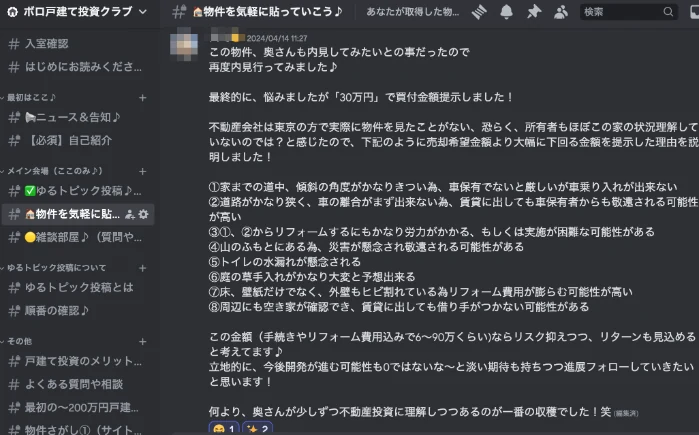Open the ボロ戸建て投資クラブ server menu
This screenshot has height=435, width=699.
(x=78, y=12)
